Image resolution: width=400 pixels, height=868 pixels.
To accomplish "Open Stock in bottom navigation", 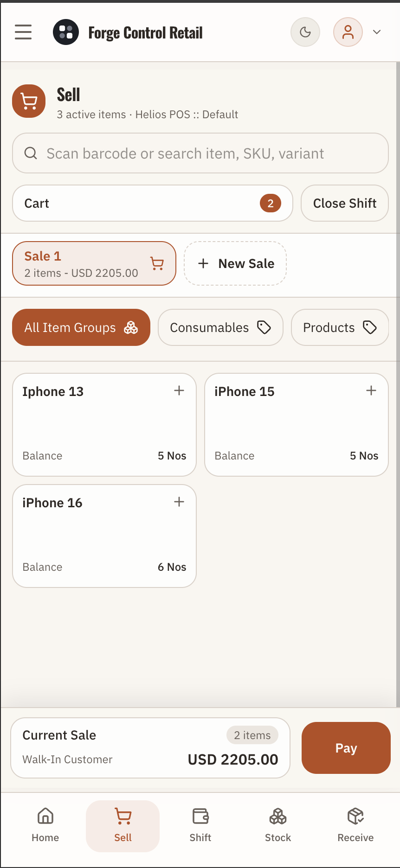I will point(278,826).
